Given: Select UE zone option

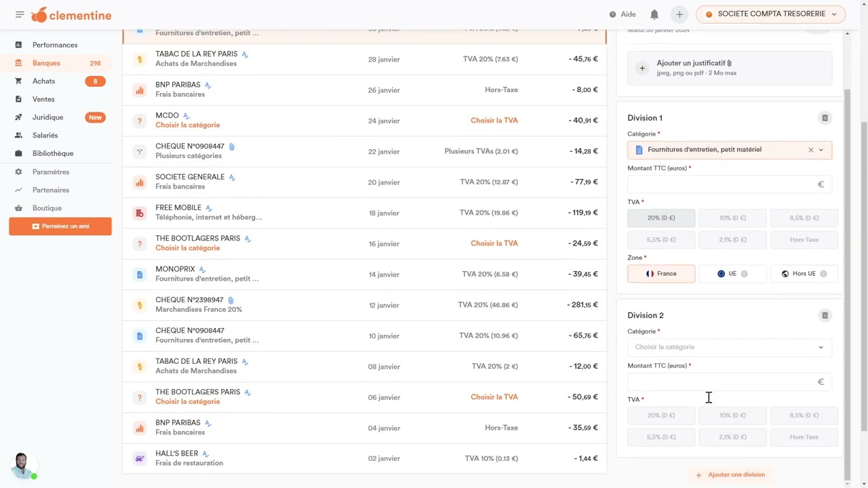Looking at the screenshot, I should tap(732, 274).
